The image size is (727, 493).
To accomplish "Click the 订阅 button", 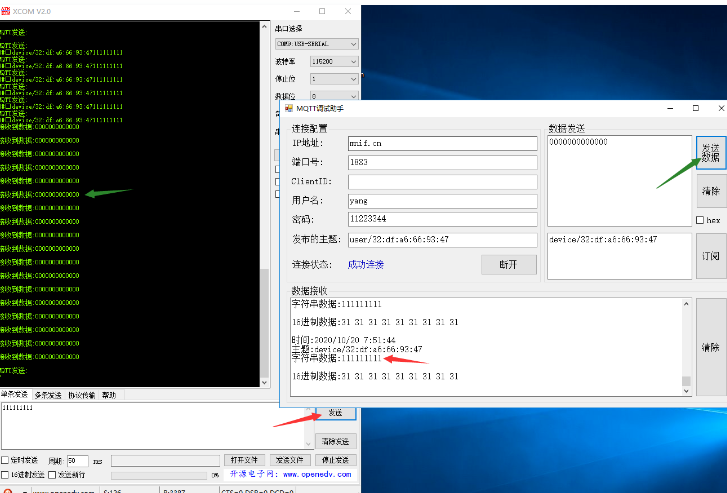I will 711,256.
